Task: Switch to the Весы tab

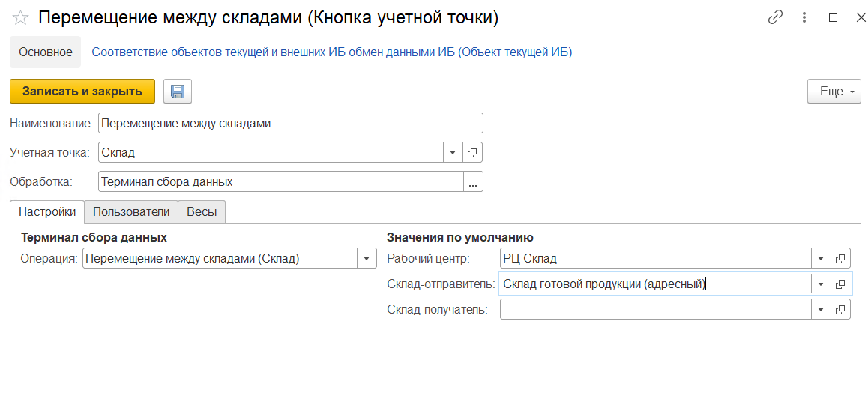Action: pyautogui.click(x=202, y=212)
